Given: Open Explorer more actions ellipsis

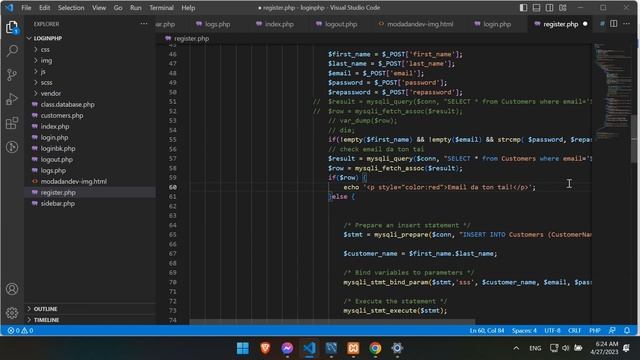Looking at the screenshot, I should click(144, 24).
